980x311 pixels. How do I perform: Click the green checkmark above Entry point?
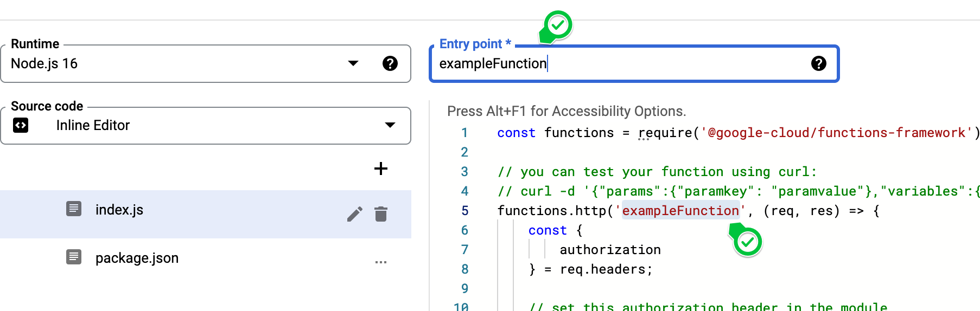coord(558,25)
